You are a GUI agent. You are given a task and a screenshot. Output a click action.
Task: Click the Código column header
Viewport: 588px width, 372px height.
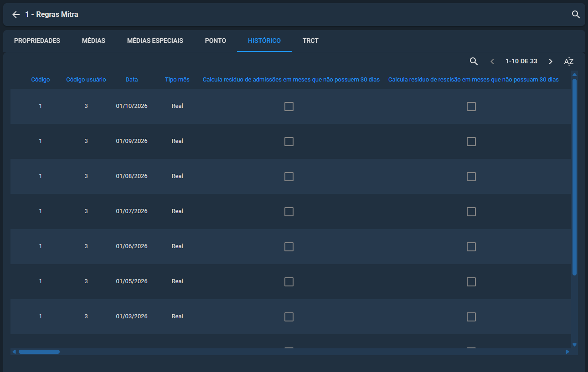41,80
